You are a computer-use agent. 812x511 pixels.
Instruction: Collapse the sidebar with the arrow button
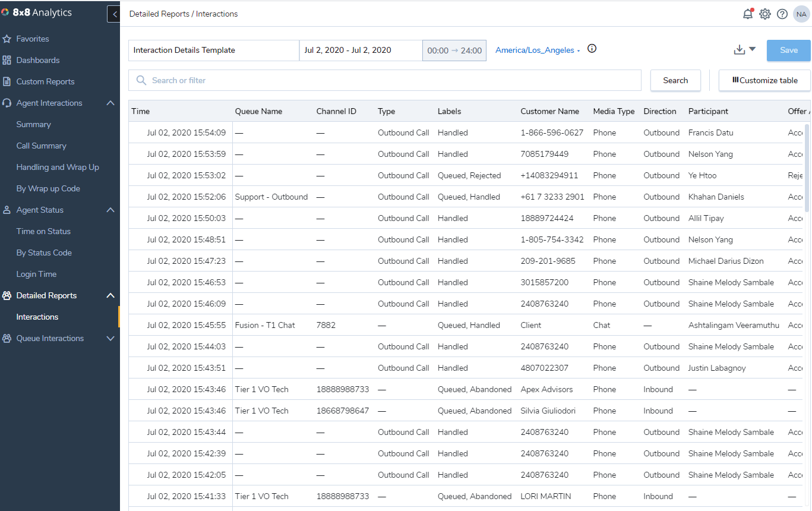pos(114,14)
